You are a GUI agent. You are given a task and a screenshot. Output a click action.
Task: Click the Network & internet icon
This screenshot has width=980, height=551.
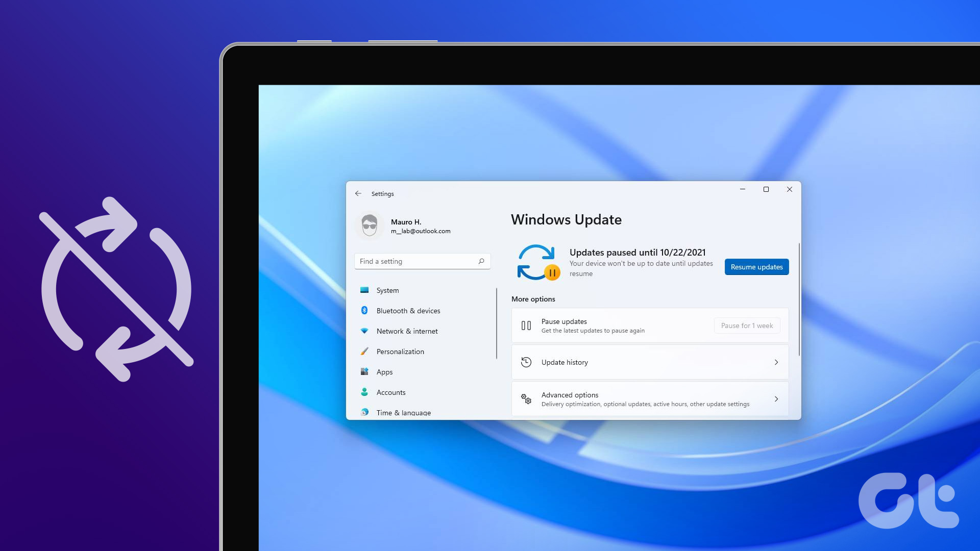pos(364,331)
